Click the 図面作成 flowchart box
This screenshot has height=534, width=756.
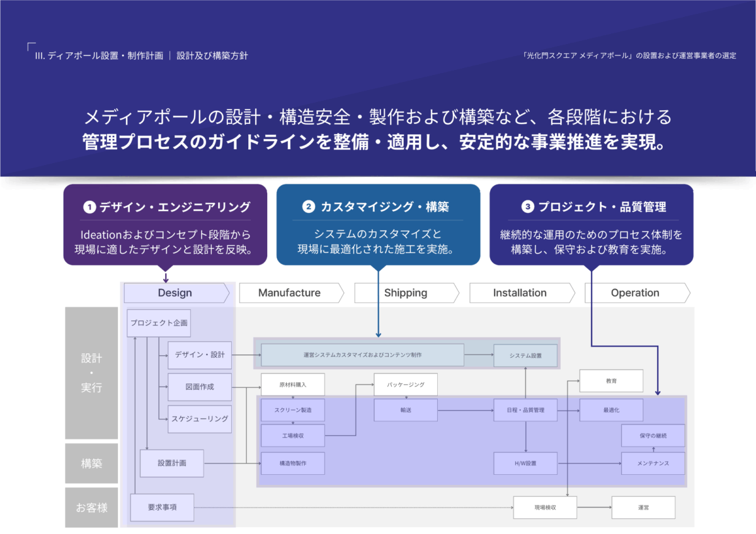[200, 387]
